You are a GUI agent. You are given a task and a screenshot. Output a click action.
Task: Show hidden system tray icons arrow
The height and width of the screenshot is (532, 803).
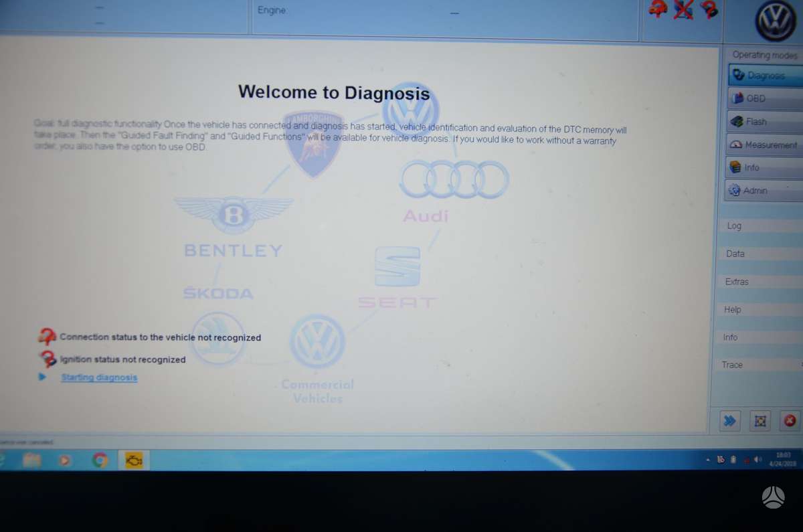[x=708, y=460]
